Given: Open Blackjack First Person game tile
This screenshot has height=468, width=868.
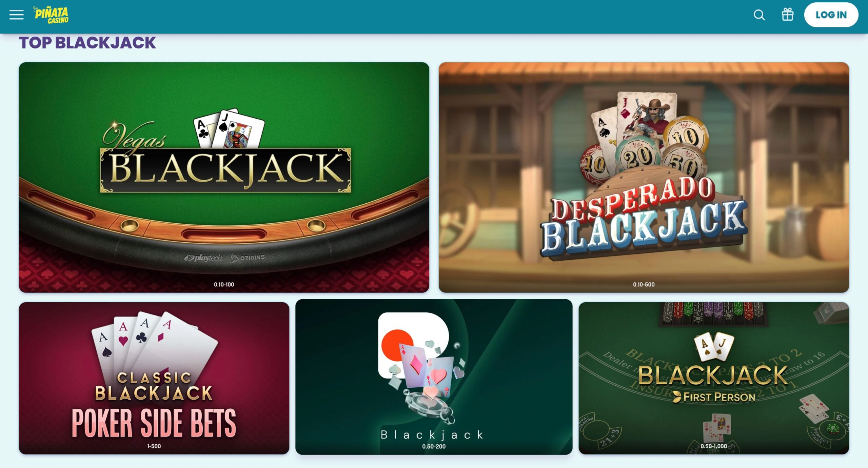Looking at the screenshot, I should coord(714,378).
